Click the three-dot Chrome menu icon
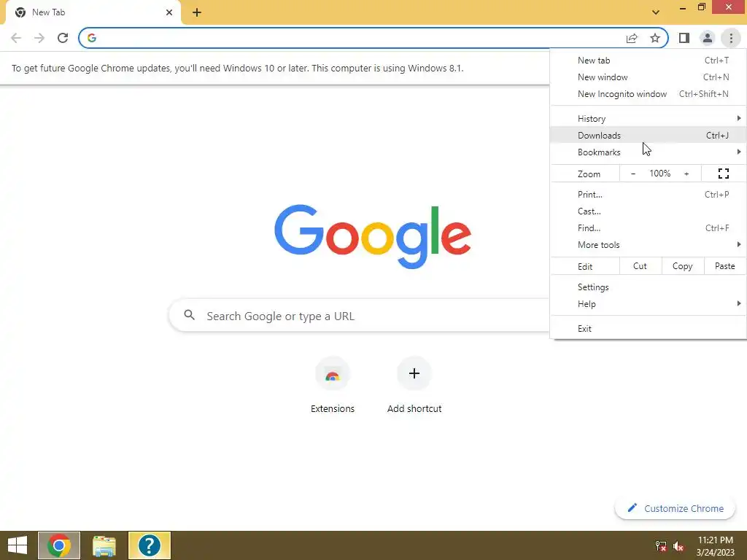Viewport: 747px width, 560px height. [x=731, y=38]
